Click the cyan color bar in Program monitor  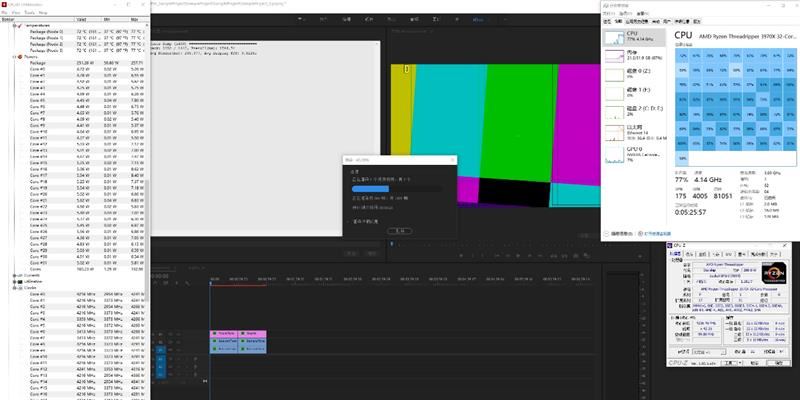pos(447,120)
